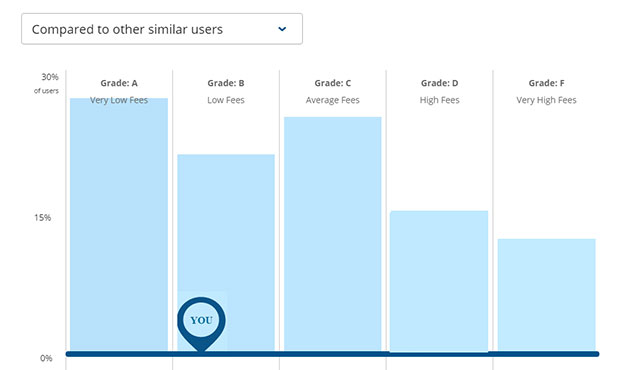The height and width of the screenshot is (370, 620).
Task: Click the Very High Fees bar
Action: pos(546,294)
